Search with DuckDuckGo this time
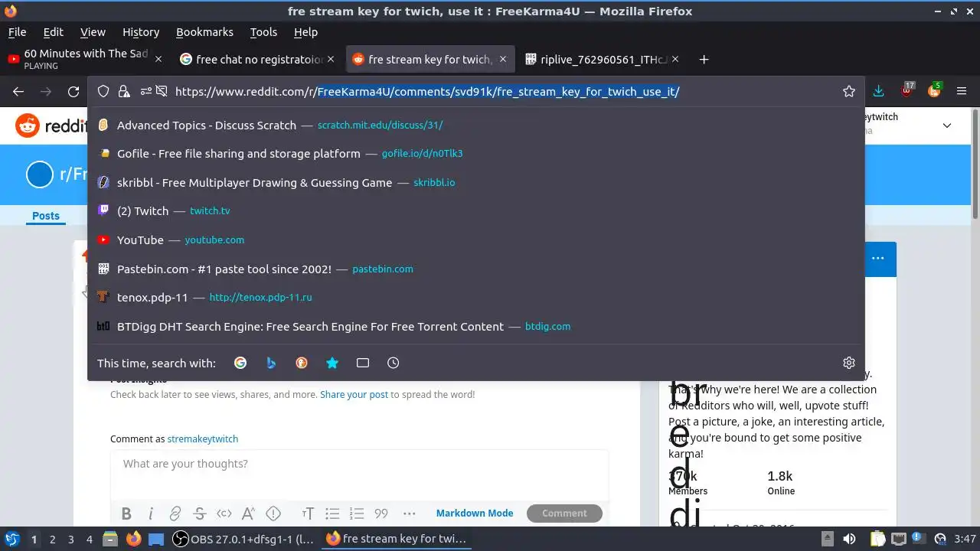The image size is (980, 551). pyautogui.click(x=302, y=363)
